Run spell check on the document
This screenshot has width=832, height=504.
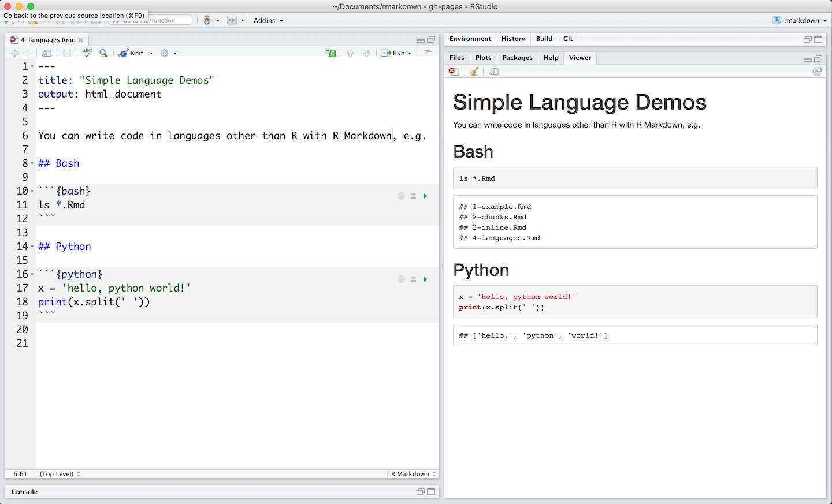(87, 53)
